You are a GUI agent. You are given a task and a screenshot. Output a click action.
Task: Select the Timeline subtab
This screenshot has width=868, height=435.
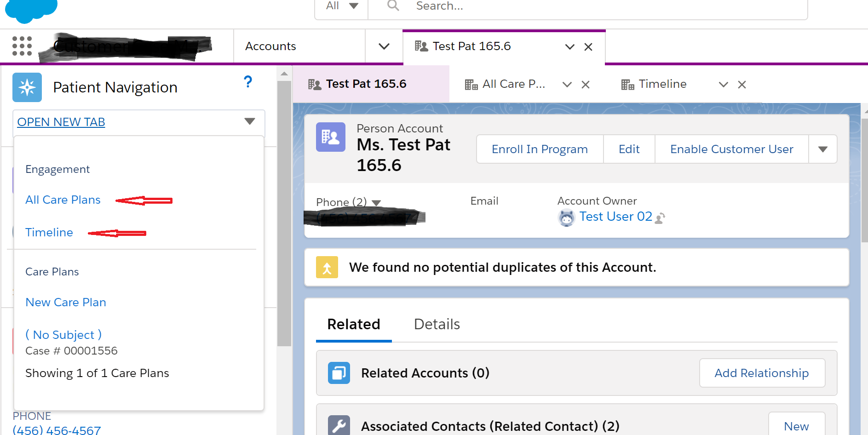(662, 84)
